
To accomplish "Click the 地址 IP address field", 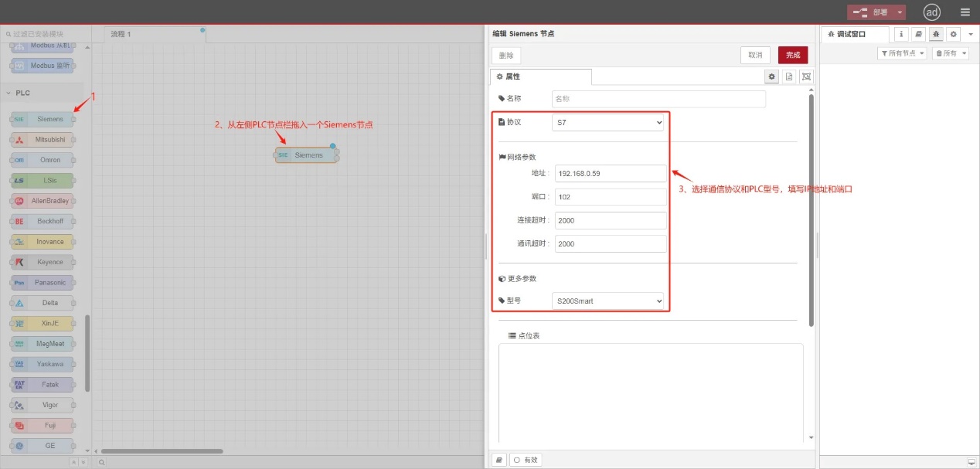I will pos(610,174).
